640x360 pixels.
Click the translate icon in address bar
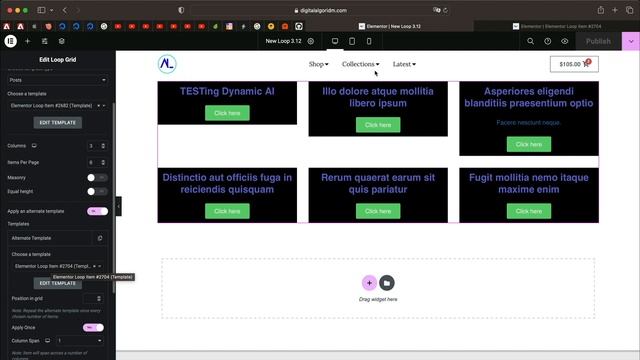point(436,10)
